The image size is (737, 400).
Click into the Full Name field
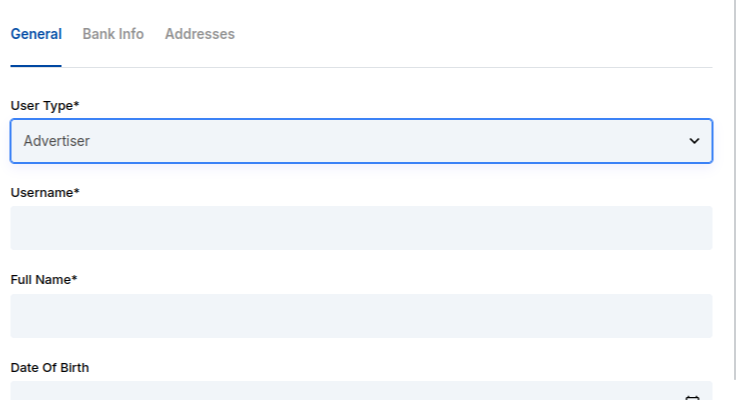[361, 316]
